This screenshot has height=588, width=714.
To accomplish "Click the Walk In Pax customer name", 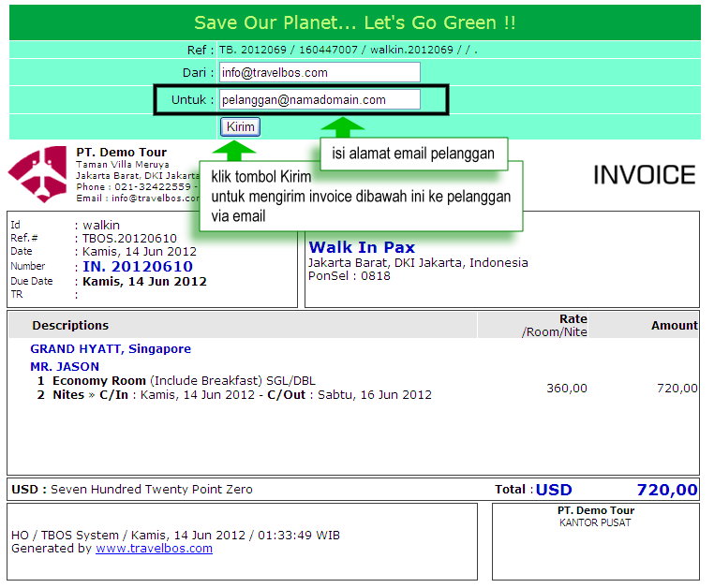I will (362, 247).
